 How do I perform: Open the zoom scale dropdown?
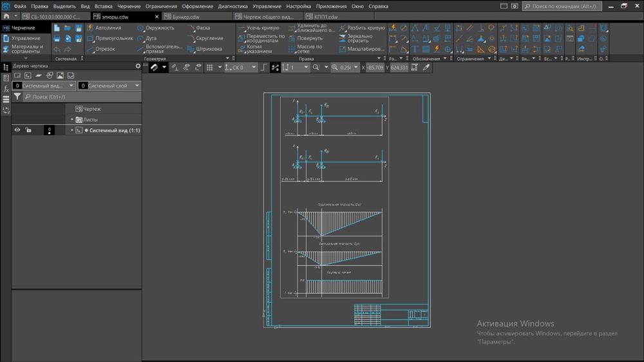click(x=356, y=68)
